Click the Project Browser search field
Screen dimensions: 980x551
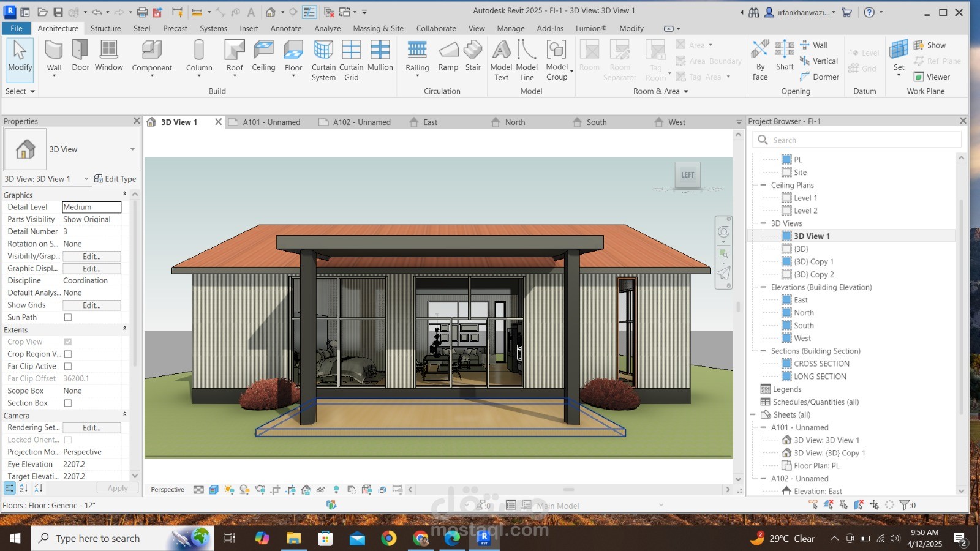click(x=856, y=140)
